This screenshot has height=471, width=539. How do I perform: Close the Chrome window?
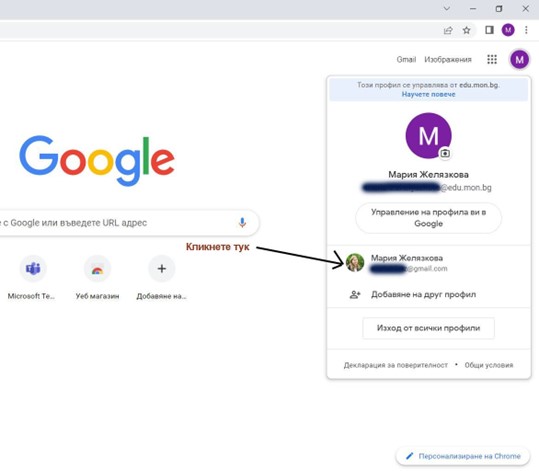(526, 9)
